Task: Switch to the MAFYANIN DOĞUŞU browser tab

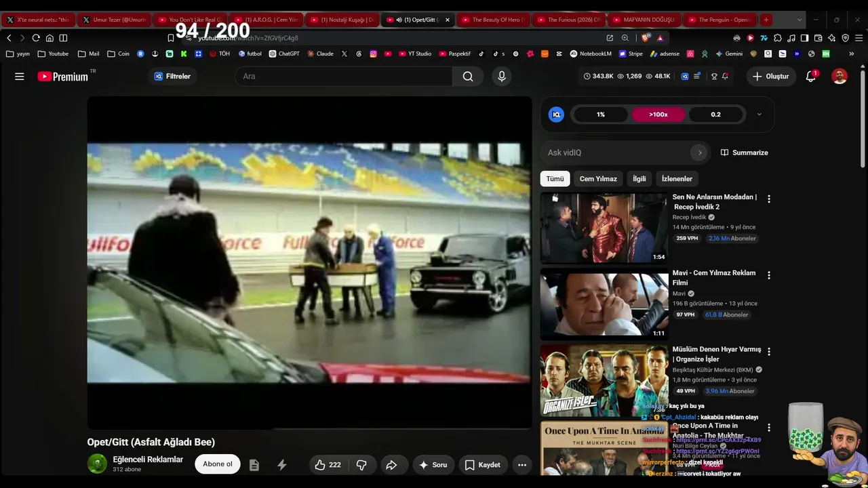Action: point(644,20)
